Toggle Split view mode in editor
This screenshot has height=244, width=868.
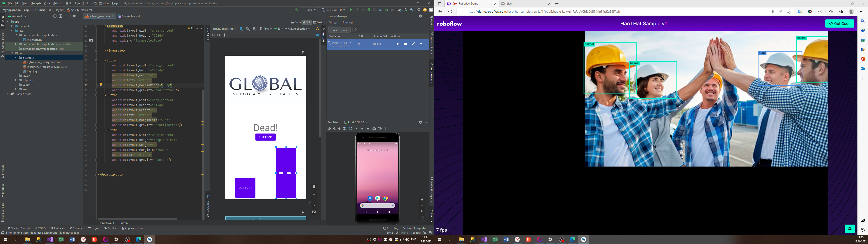click(307, 22)
